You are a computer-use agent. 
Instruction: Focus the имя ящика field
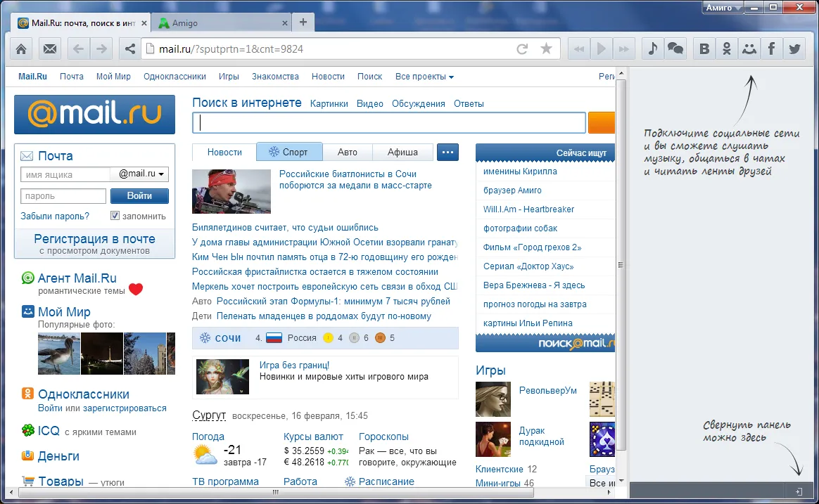65,174
